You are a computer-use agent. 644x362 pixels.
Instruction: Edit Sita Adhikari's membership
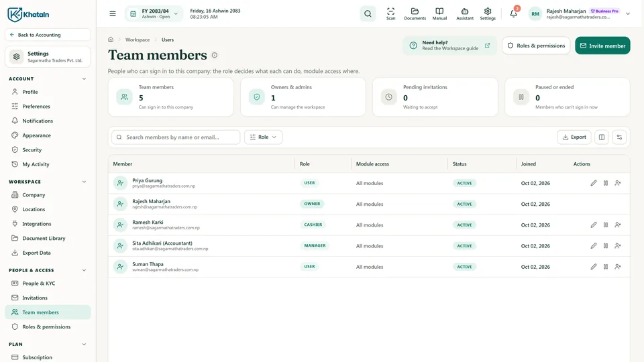pyautogui.click(x=594, y=246)
